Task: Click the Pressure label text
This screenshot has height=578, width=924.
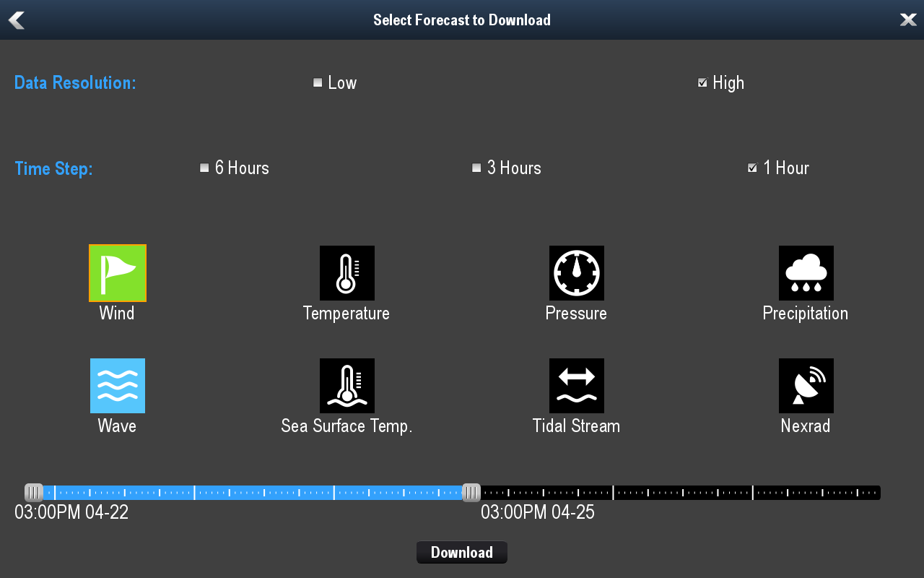Action: pos(576,314)
